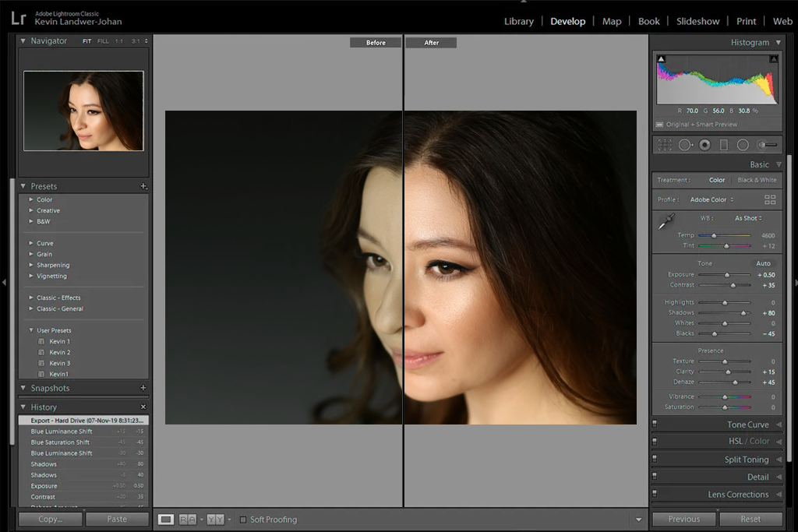Click the Shadows value +80 field
Image resolution: width=798 pixels, height=532 pixels.
[x=768, y=313]
